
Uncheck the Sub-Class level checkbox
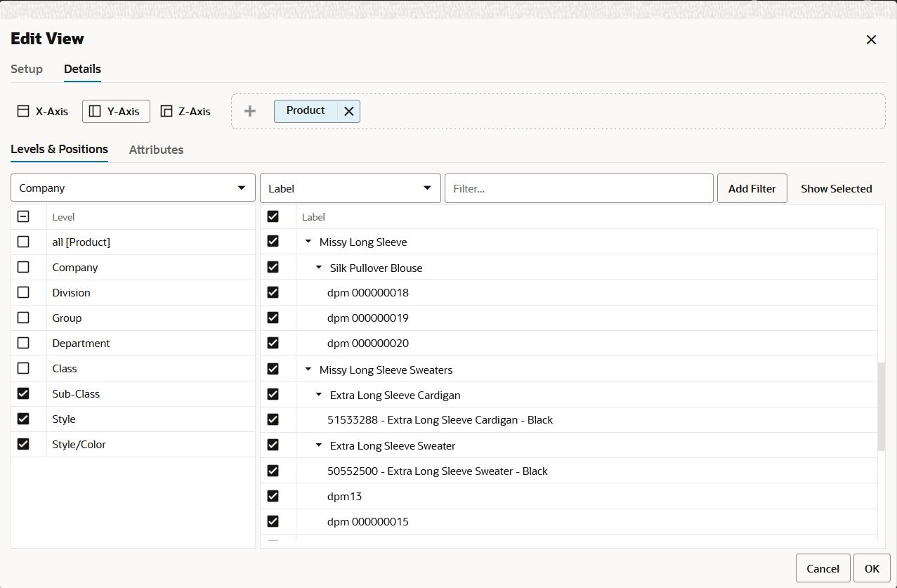point(23,393)
